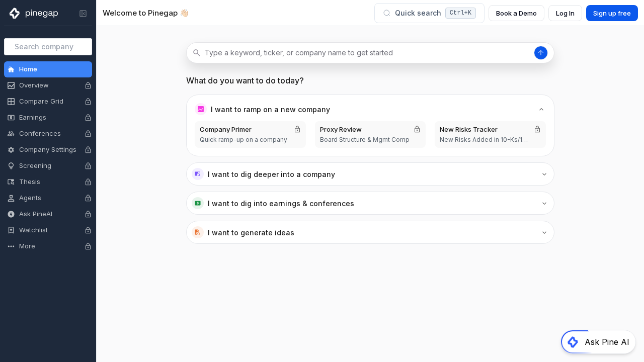The image size is (644, 362).
Task: Collapse the sidebar using the panel icon
Action: click(83, 14)
